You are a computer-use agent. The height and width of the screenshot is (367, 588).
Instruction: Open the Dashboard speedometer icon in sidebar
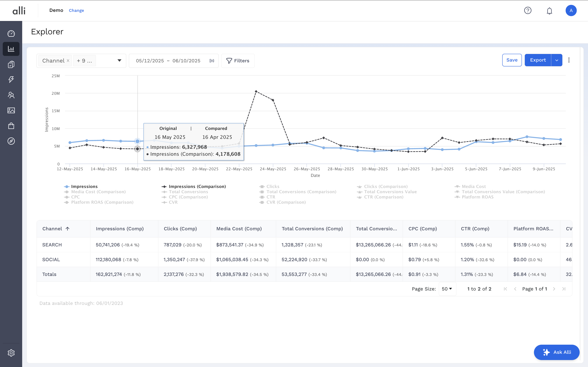11,33
